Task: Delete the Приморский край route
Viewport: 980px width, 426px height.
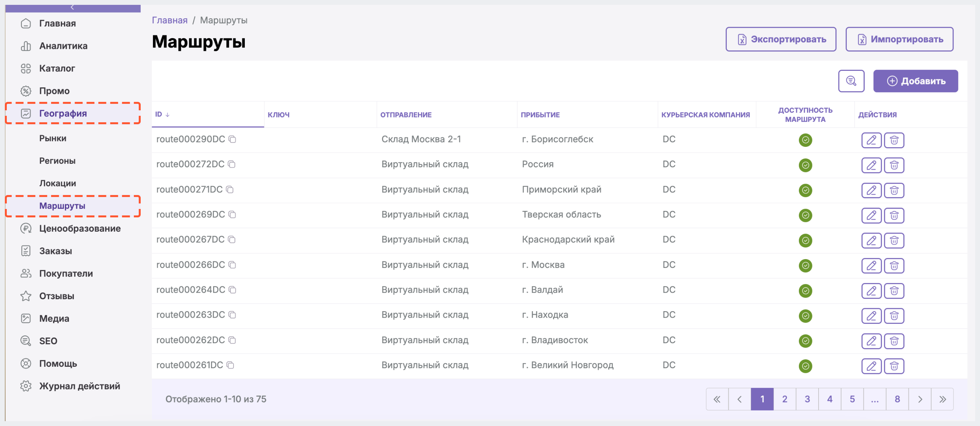Action: (x=894, y=190)
